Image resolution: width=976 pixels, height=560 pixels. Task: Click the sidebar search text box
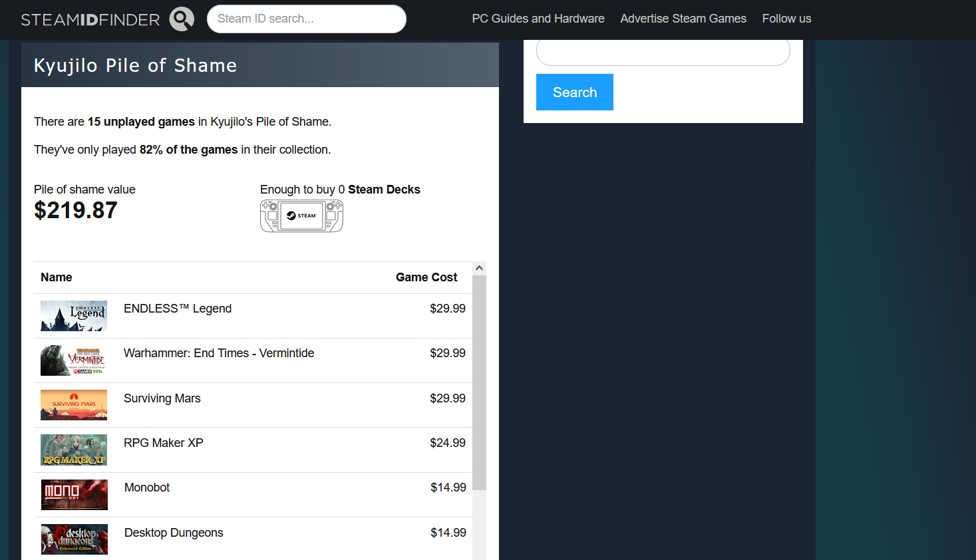click(x=663, y=53)
